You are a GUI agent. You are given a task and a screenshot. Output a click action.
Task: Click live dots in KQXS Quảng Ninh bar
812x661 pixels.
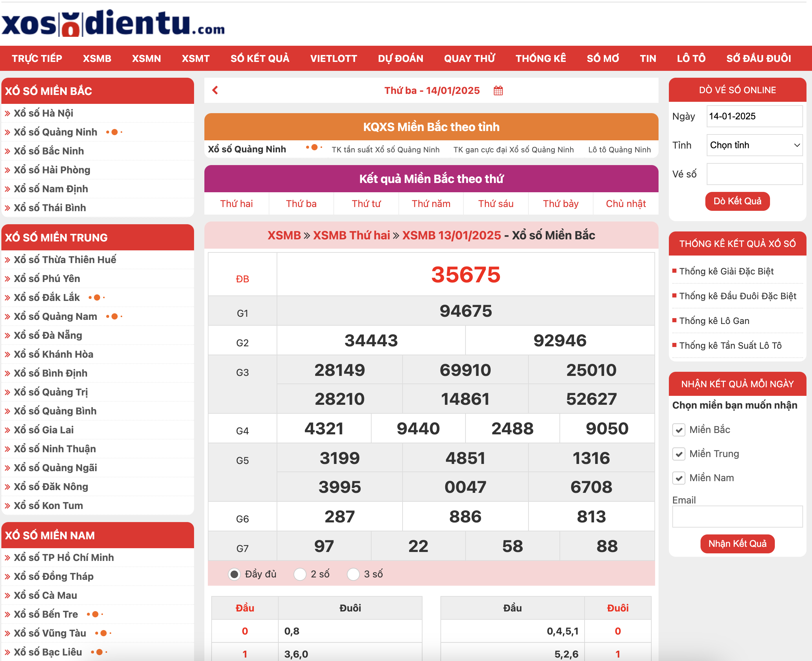(314, 147)
